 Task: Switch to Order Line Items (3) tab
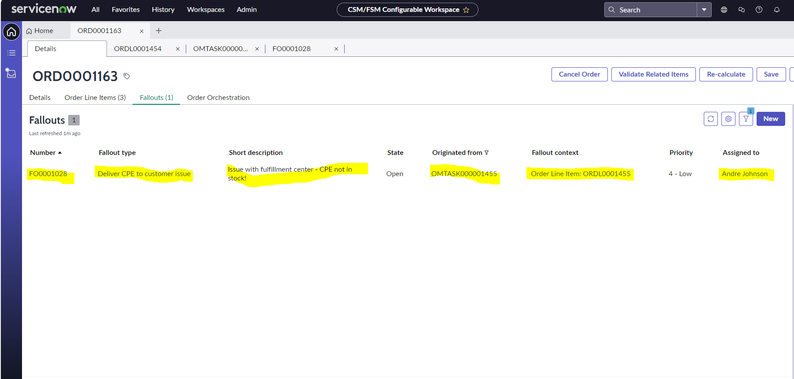click(x=95, y=97)
